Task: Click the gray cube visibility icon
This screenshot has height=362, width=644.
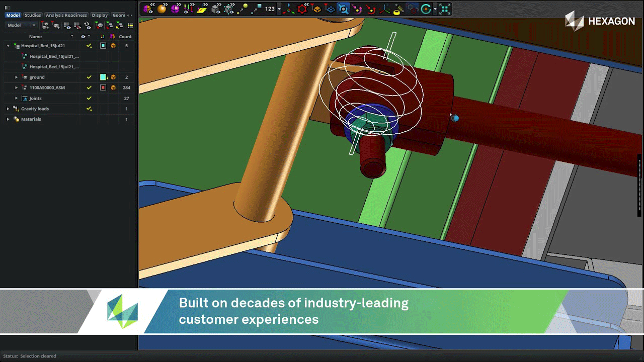Action: tap(216, 9)
